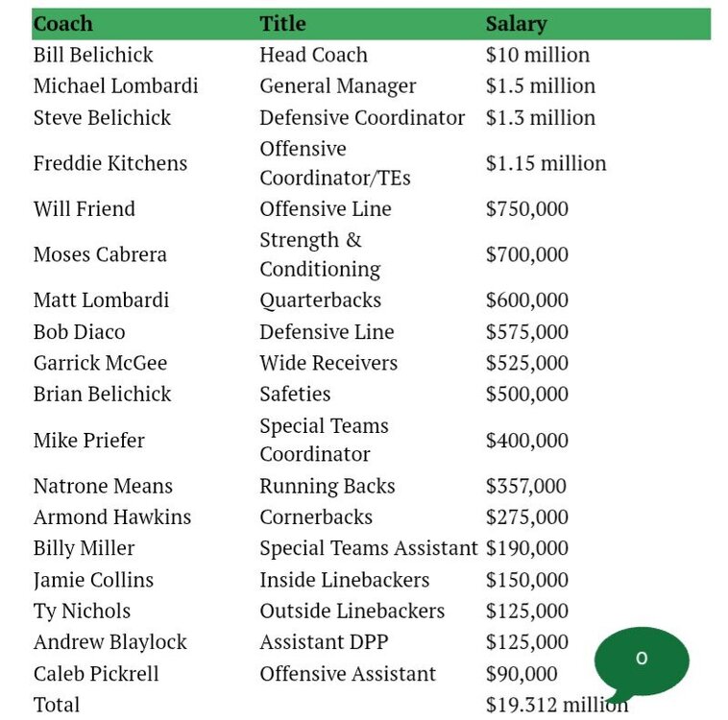Image resolution: width=728 pixels, height=720 pixels.
Task: Click the green speech bubble icon
Action: [642, 660]
